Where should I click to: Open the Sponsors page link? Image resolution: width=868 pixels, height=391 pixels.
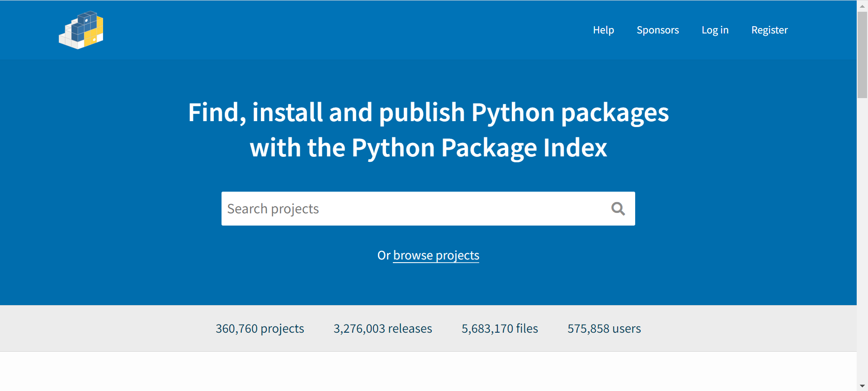[x=658, y=30]
